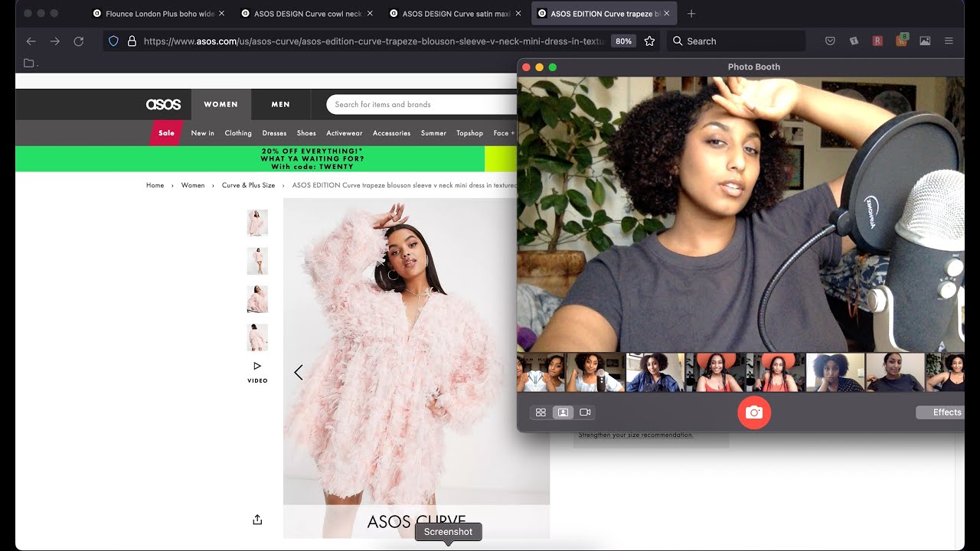Viewport: 980px width, 551px height.
Task: Reload the current ASOS page
Action: pyautogui.click(x=78, y=41)
